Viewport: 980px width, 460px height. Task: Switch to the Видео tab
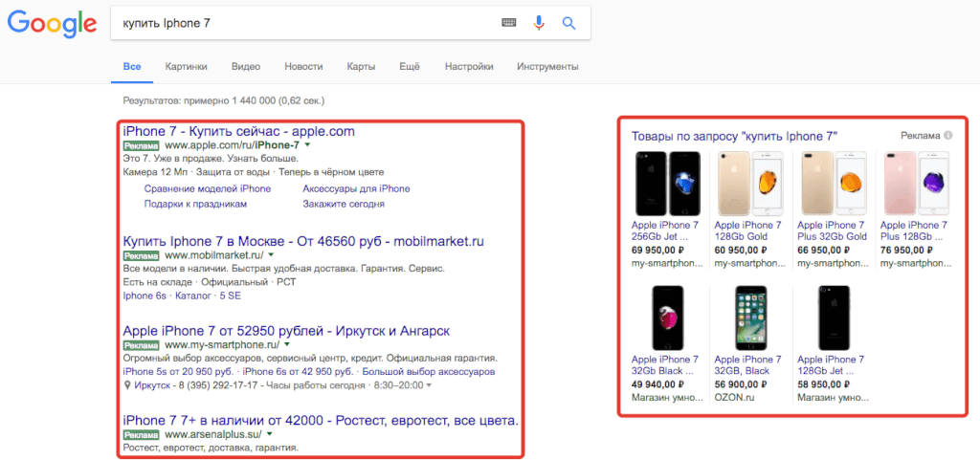(246, 66)
